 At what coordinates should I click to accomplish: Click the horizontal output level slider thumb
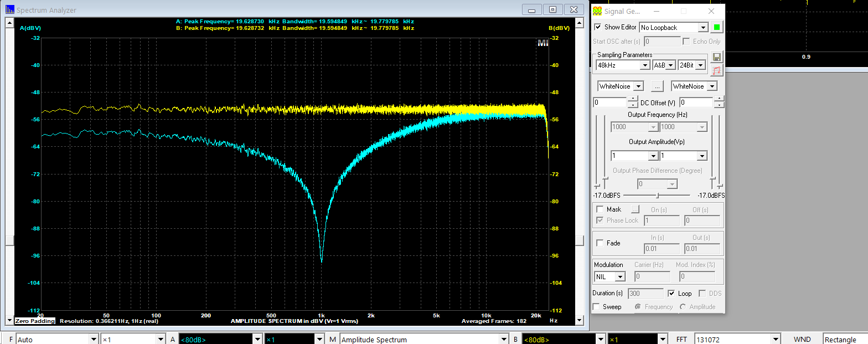point(657,196)
